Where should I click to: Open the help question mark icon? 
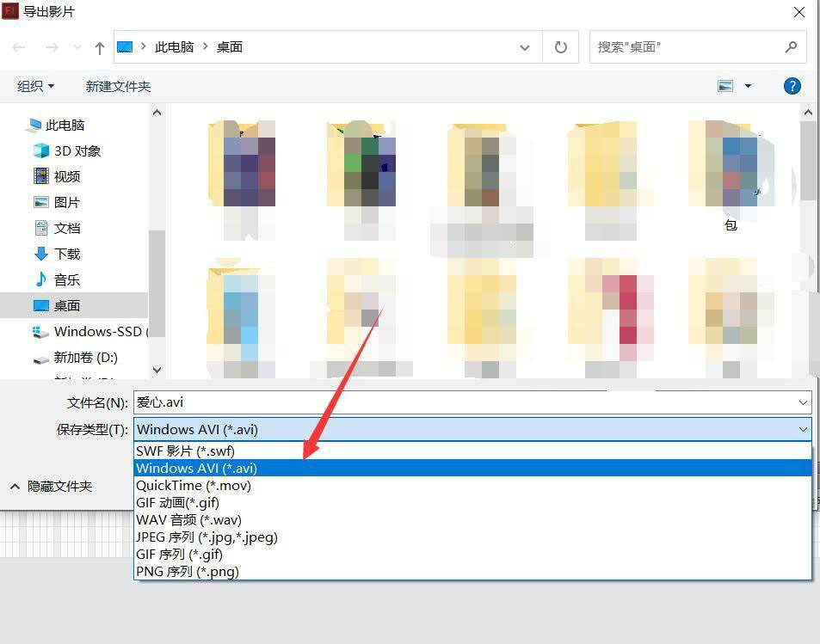pos(792,86)
